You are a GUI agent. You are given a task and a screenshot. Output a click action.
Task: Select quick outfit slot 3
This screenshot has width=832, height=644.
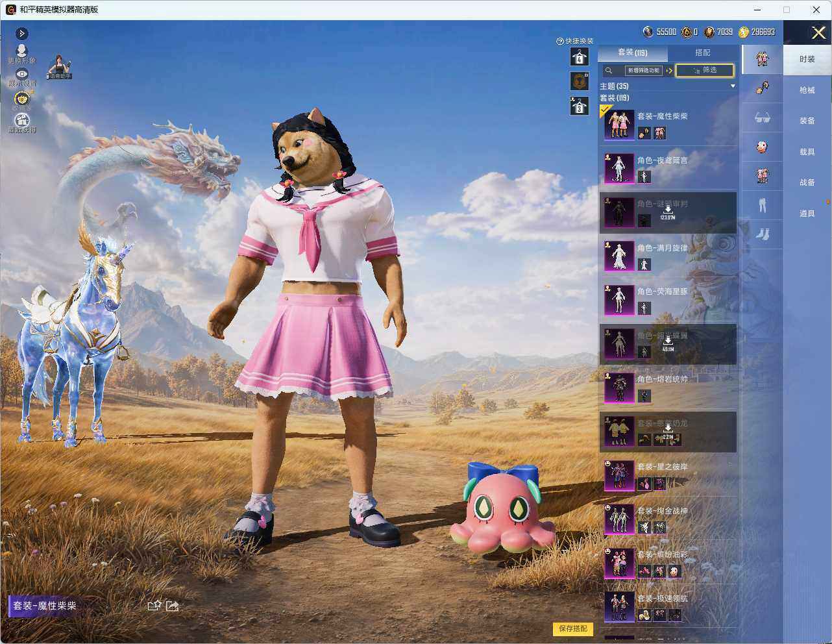(x=580, y=106)
